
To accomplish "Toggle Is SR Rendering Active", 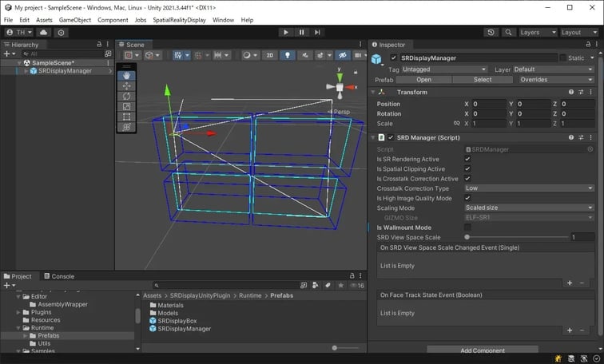I will pyautogui.click(x=467, y=159).
